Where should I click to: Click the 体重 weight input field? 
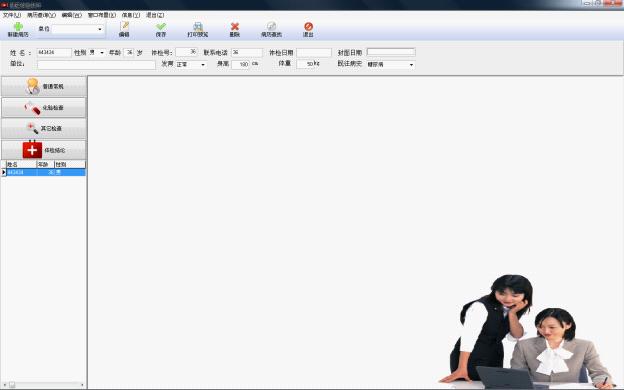tap(305, 64)
